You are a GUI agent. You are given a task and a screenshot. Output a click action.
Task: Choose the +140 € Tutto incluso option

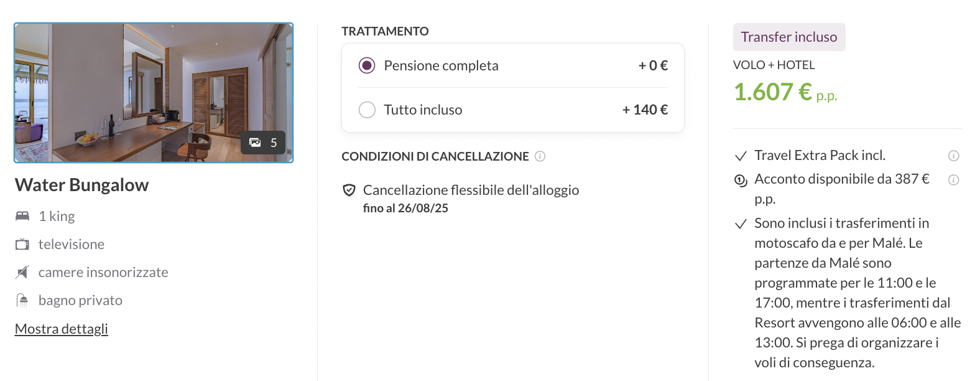click(645, 110)
